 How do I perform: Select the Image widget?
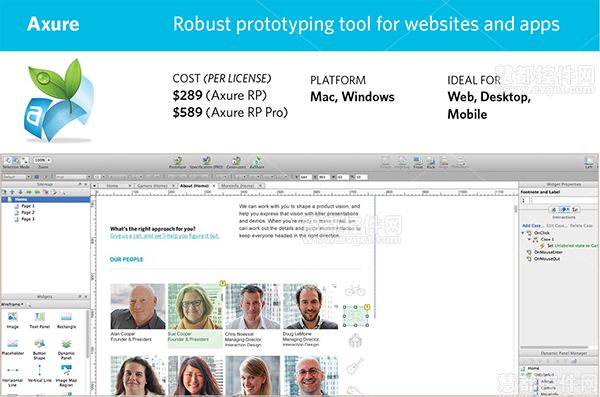tap(13, 320)
